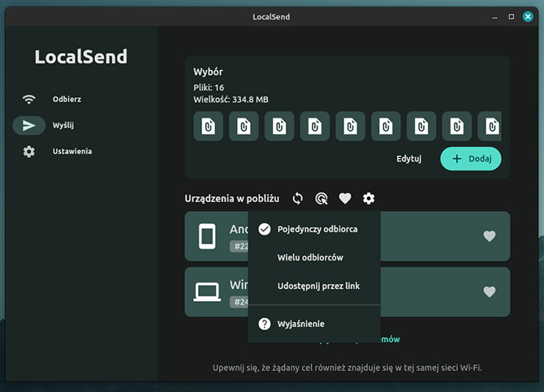Select the seventh attached file thumbnail

coord(421,126)
